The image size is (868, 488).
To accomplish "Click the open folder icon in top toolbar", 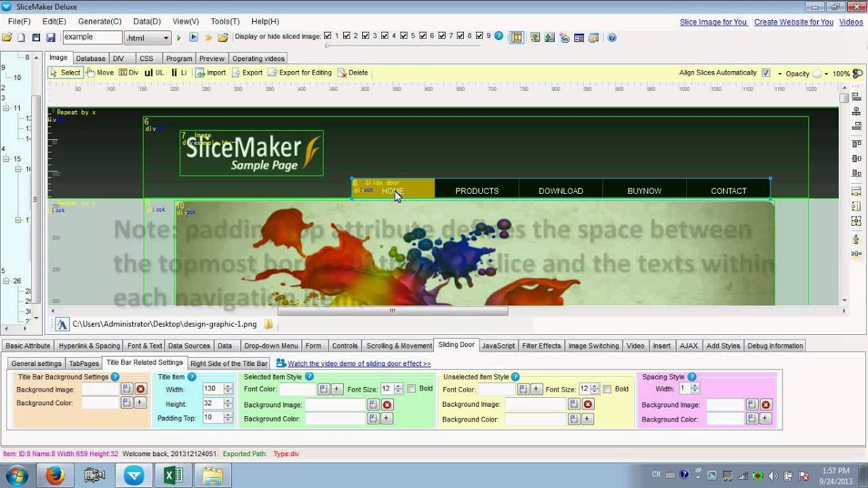I will 7,38.
